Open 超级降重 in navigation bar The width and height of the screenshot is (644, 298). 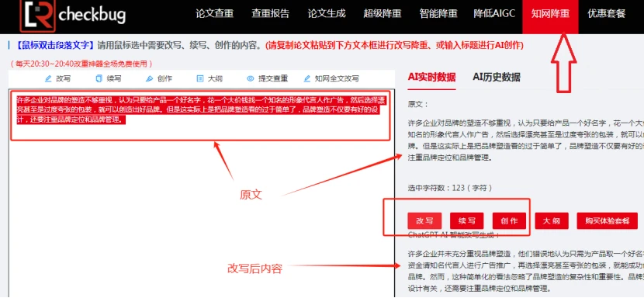point(383,13)
